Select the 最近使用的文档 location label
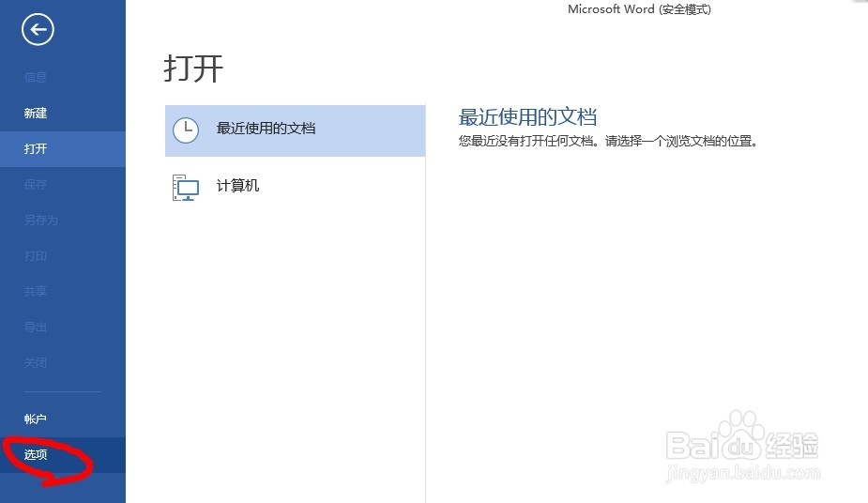Viewport: 868px width, 503px height. [x=266, y=129]
